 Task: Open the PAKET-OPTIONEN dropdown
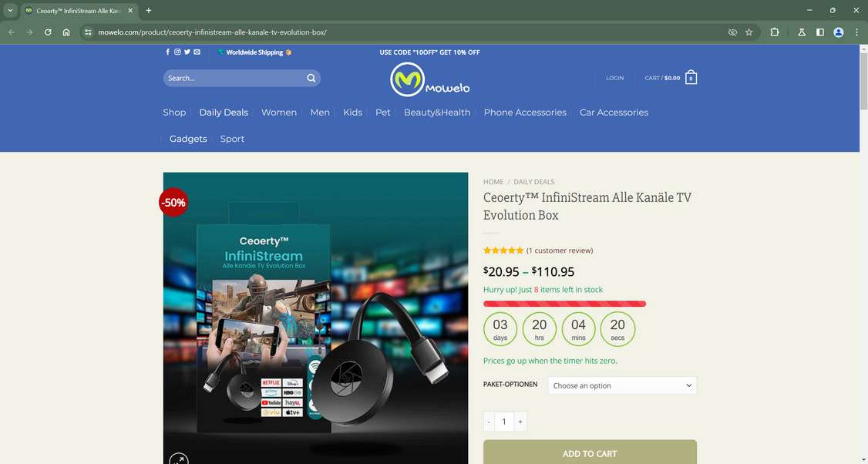[621, 385]
